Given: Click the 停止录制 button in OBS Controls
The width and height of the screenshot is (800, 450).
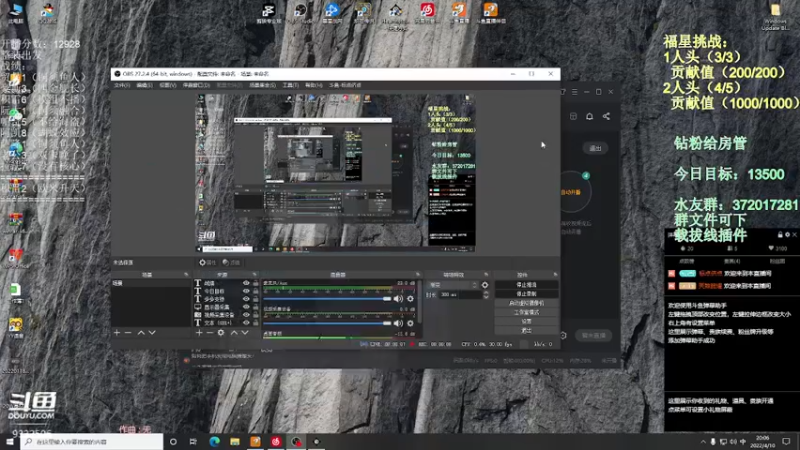Looking at the screenshot, I should 526,294.
